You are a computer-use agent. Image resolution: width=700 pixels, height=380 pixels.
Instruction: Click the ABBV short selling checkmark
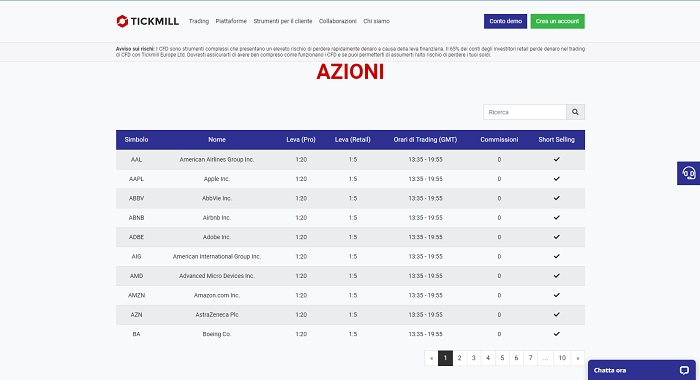pyautogui.click(x=556, y=198)
